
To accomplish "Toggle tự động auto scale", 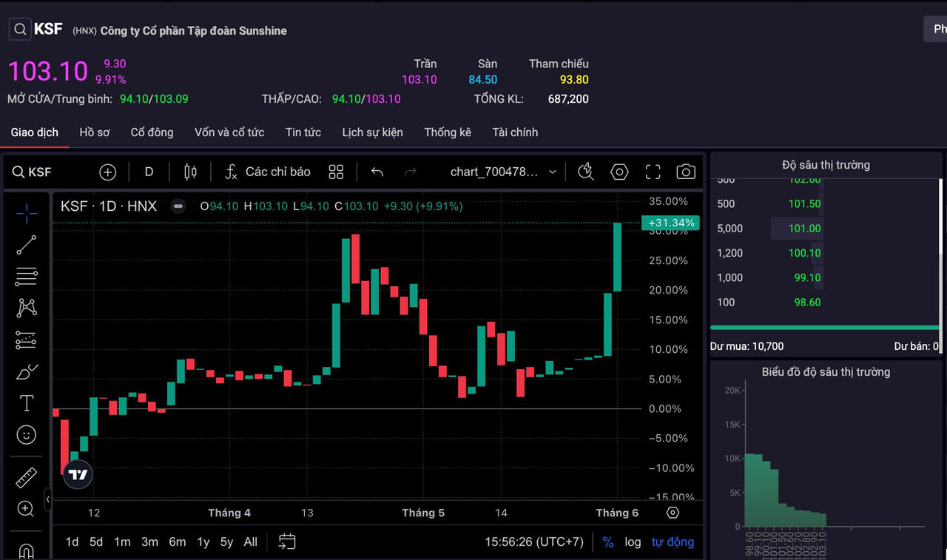I will click(x=673, y=542).
